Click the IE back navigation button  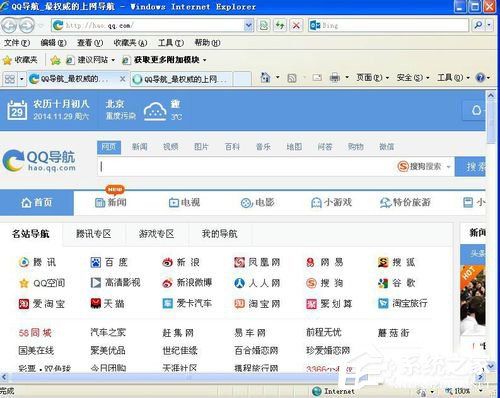(x=9, y=26)
